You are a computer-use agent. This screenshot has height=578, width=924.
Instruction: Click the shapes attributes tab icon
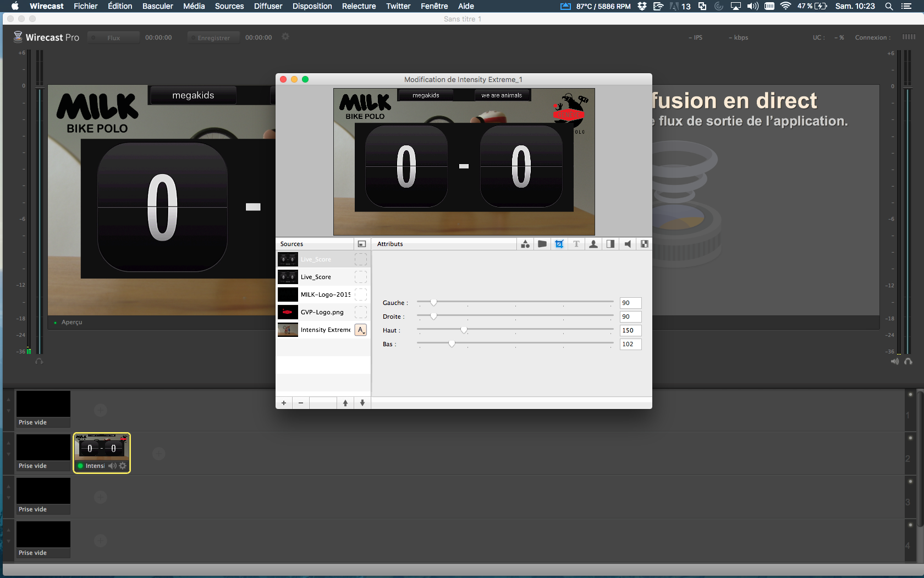pos(525,244)
